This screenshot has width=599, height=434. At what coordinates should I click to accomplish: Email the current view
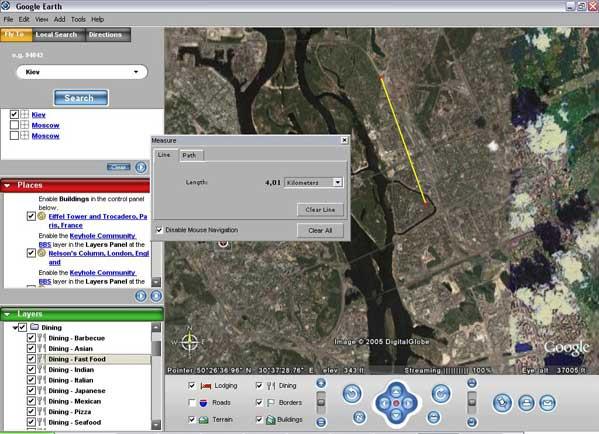point(547,403)
